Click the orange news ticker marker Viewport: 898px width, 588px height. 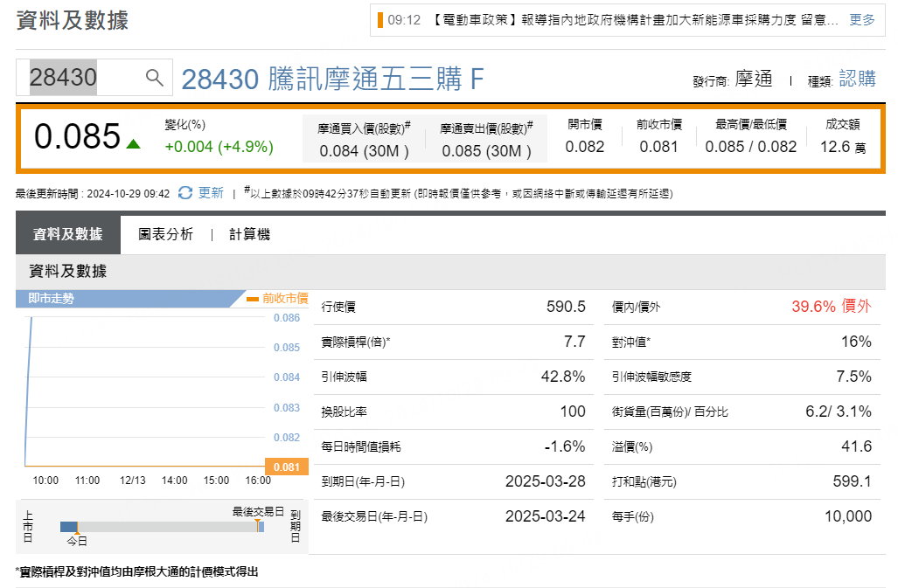click(379, 20)
